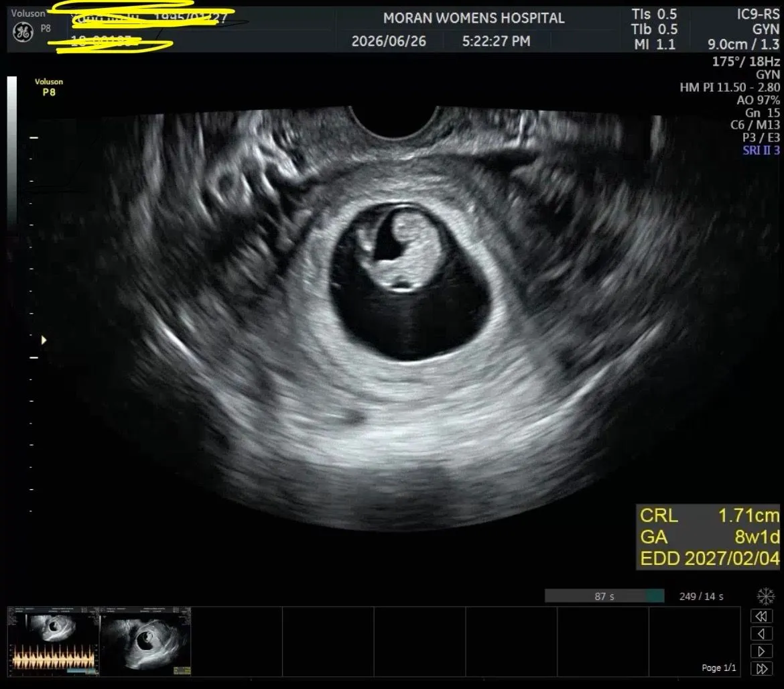Click the IC9-RS probe label
The height and width of the screenshot is (689, 784).
tap(758, 14)
